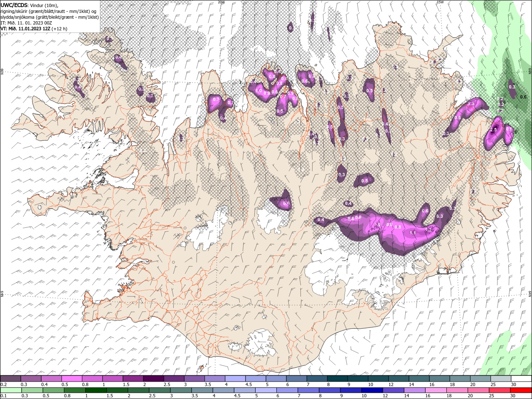Click dark teal top legend swatch starting at 8

337,379
